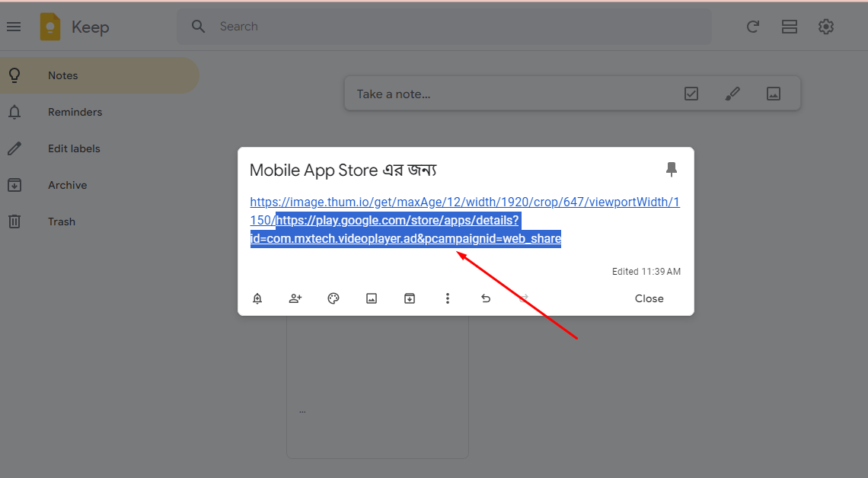This screenshot has height=478, width=868.
Task: Open the play.google.com app link
Action: (x=396, y=220)
